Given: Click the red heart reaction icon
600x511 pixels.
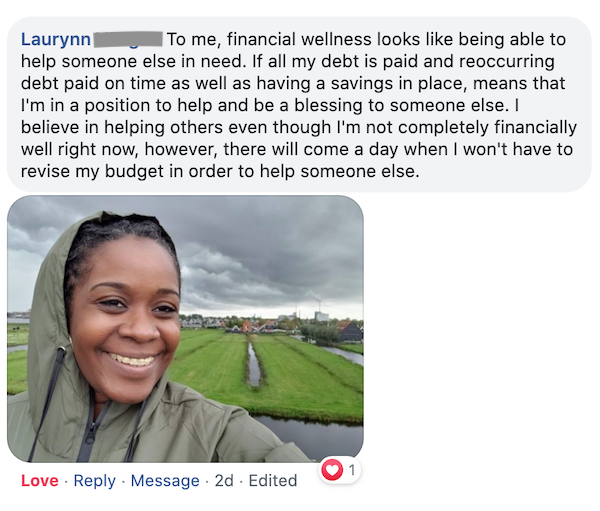Looking at the screenshot, I should tap(332, 470).
